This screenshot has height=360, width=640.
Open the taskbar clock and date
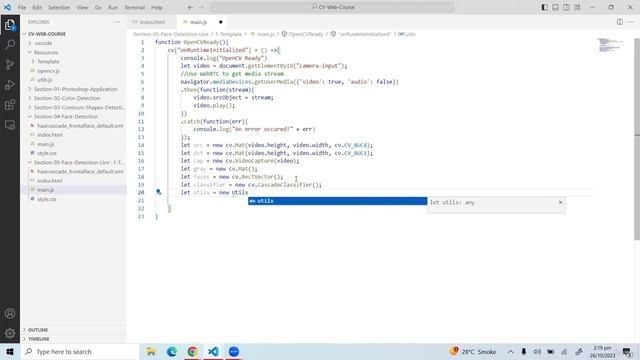click(x=602, y=351)
